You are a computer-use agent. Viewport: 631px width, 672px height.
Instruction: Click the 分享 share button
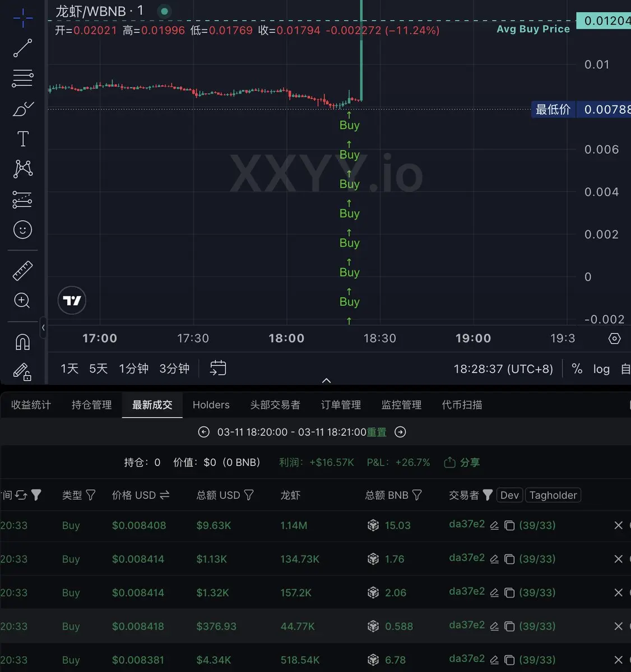pyautogui.click(x=462, y=463)
